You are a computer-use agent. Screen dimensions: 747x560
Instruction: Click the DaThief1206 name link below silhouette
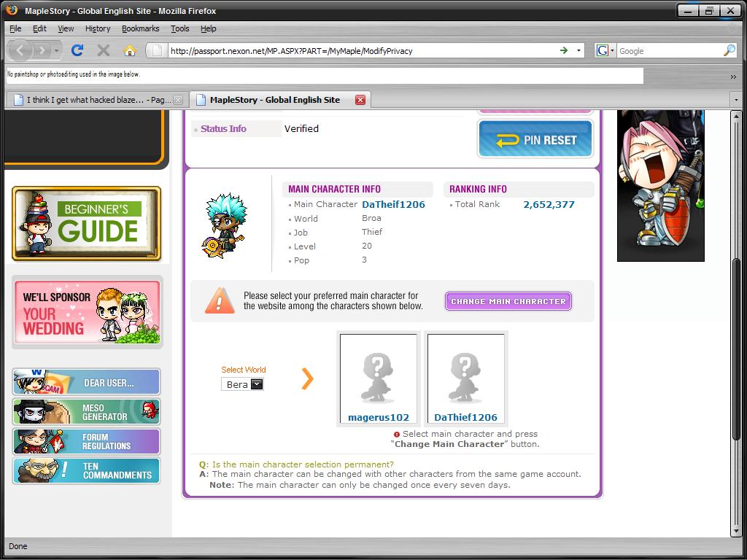(x=466, y=418)
